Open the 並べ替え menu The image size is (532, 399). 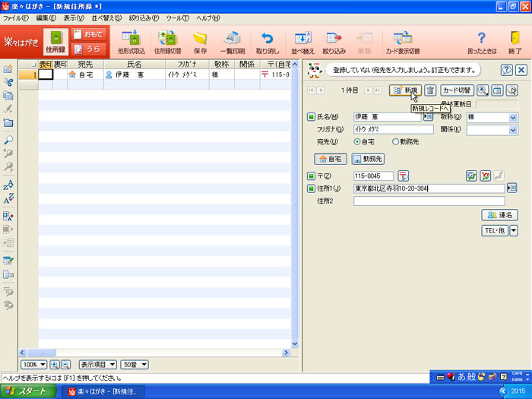click(x=106, y=18)
